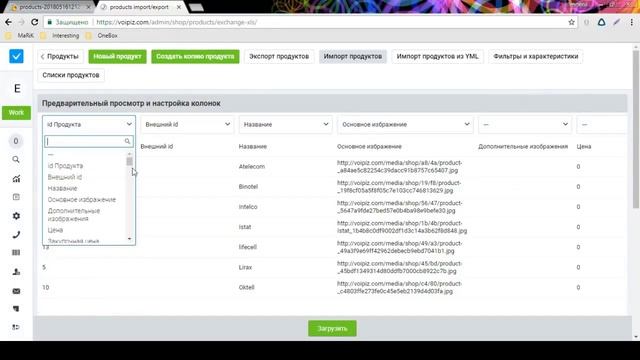
Task: Select the dashes empty option in list
Action: 51,155
